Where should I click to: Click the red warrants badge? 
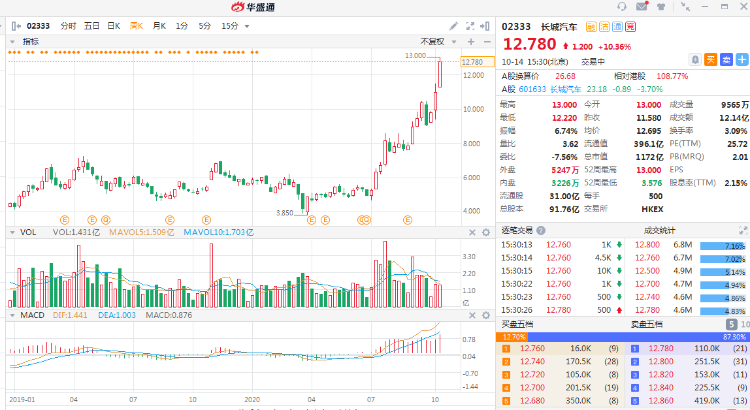click(x=630, y=27)
